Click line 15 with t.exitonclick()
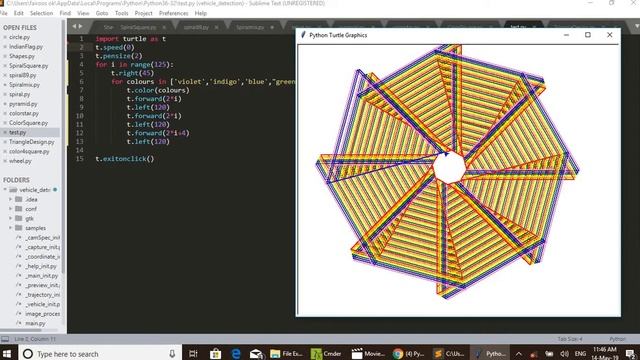Screen dimensions: 640x360 [x=125, y=159]
